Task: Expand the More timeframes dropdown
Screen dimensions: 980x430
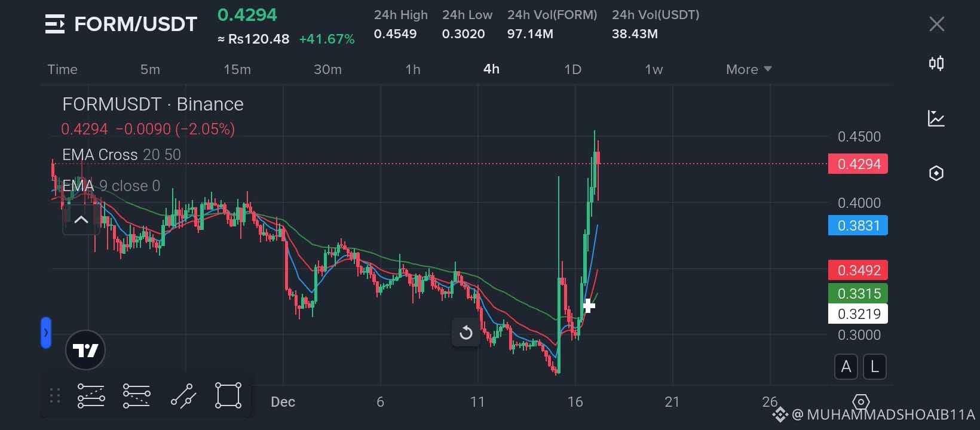Action: tap(749, 69)
